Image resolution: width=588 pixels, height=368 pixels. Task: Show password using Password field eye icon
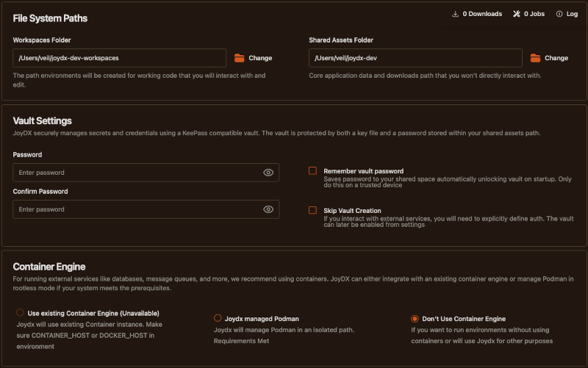pos(268,173)
